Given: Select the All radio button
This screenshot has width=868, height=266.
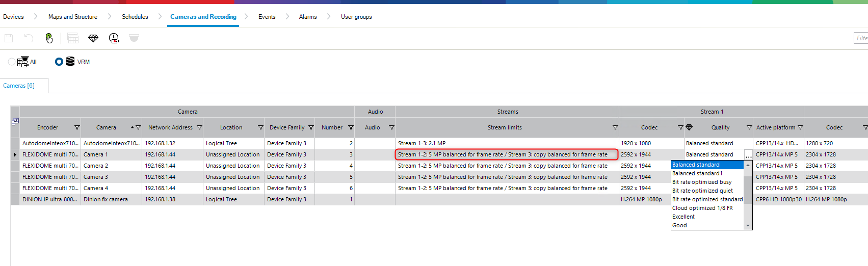Looking at the screenshot, I should point(12,62).
